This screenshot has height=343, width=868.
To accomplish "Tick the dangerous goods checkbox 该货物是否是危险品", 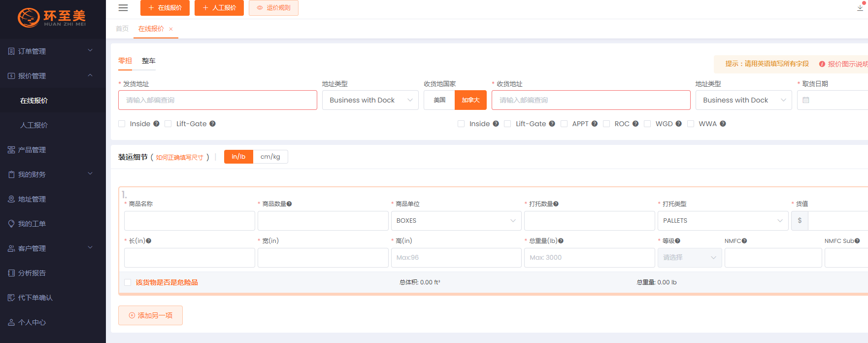I will point(128,282).
